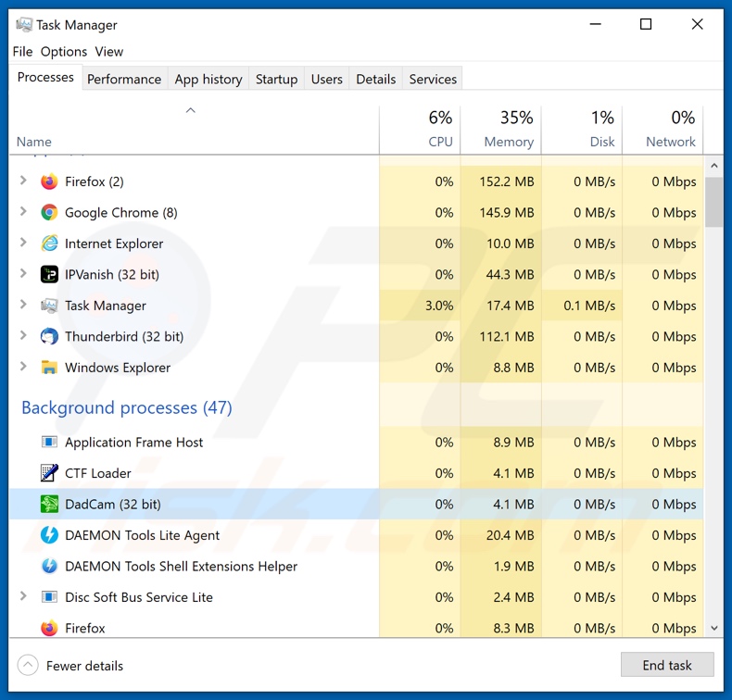The image size is (732, 700).
Task: Click the Windows Explorer folder icon
Action: [x=49, y=368]
